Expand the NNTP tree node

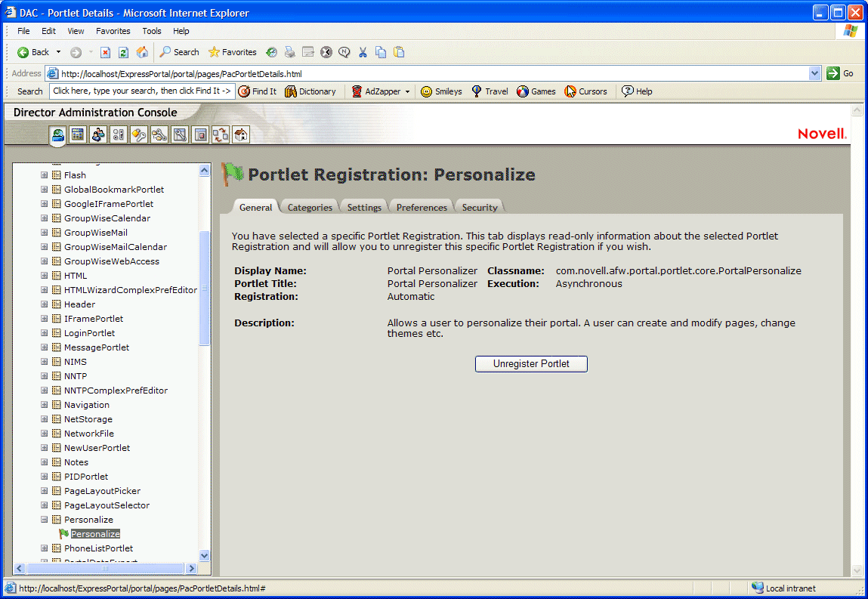(45, 376)
